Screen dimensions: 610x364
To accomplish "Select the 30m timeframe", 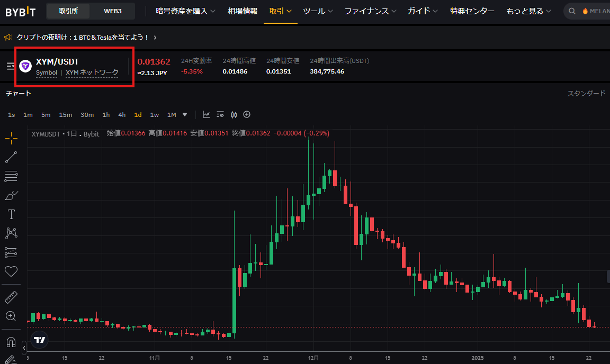I will coord(87,115).
